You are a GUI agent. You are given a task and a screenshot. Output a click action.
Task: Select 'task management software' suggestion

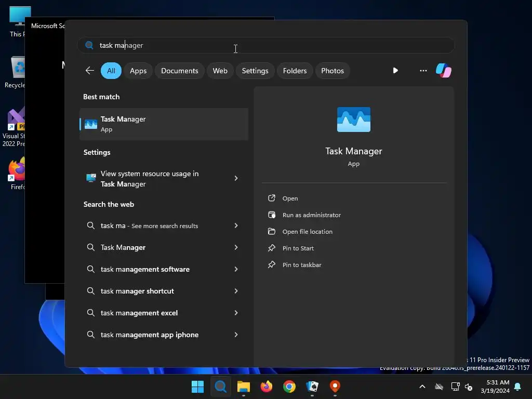pos(164,269)
